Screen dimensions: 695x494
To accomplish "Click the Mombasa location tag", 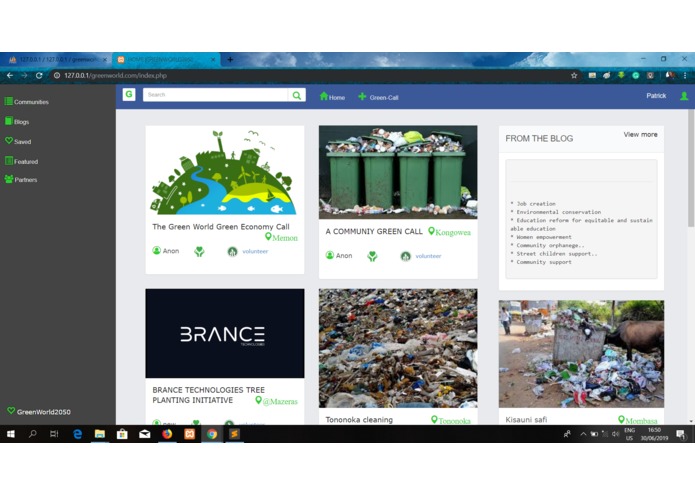I will coord(638,420).
